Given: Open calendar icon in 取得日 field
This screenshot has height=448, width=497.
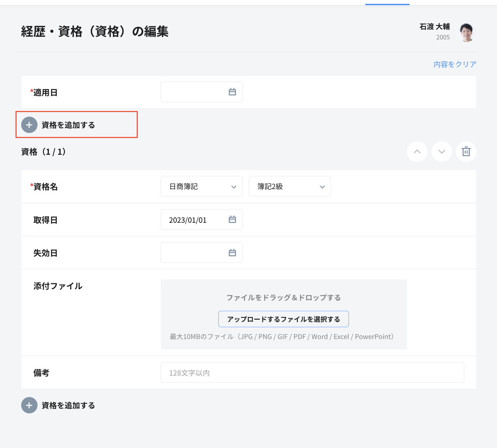Looking at the screenshot, I should pos(232,220).
